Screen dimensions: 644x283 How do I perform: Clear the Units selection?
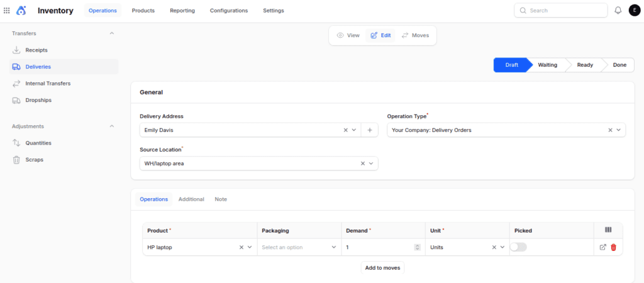tap(494, 247)
